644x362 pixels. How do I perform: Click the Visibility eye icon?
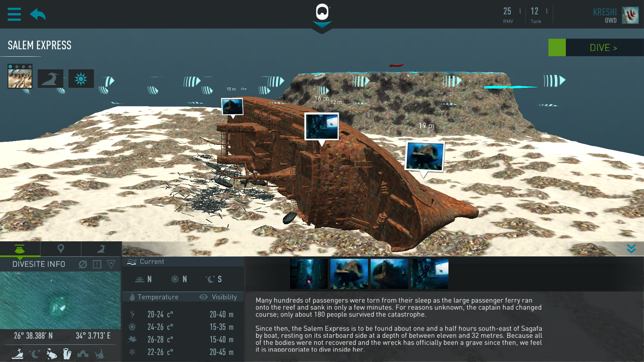[204, 297]
